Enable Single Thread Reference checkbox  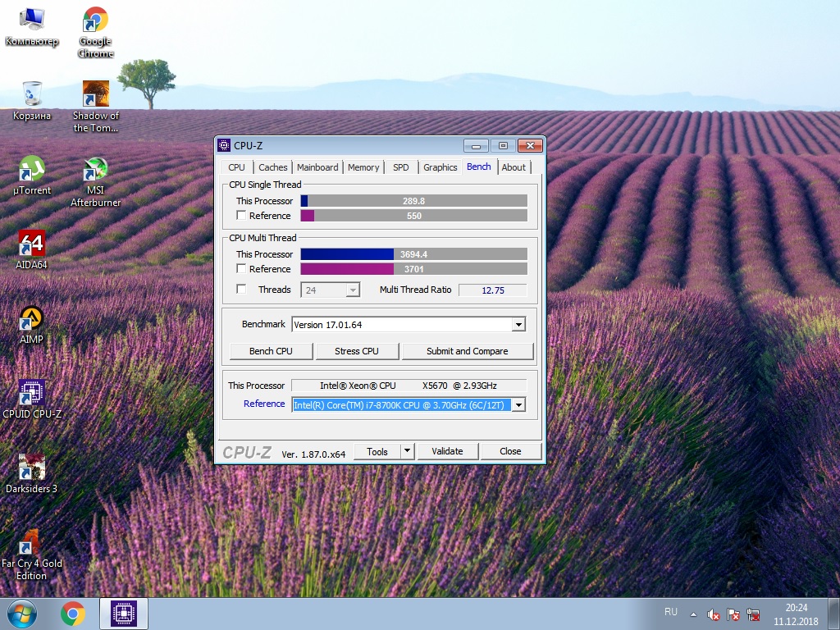[241, 216]
